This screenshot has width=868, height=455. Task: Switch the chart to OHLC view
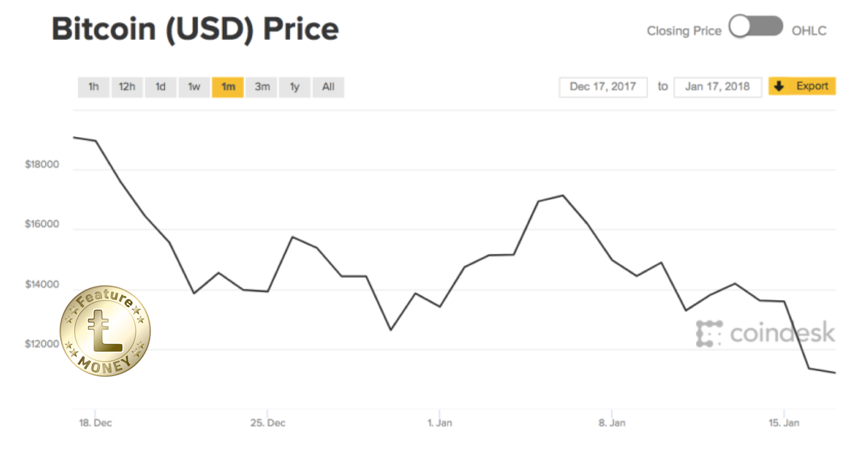809,31
